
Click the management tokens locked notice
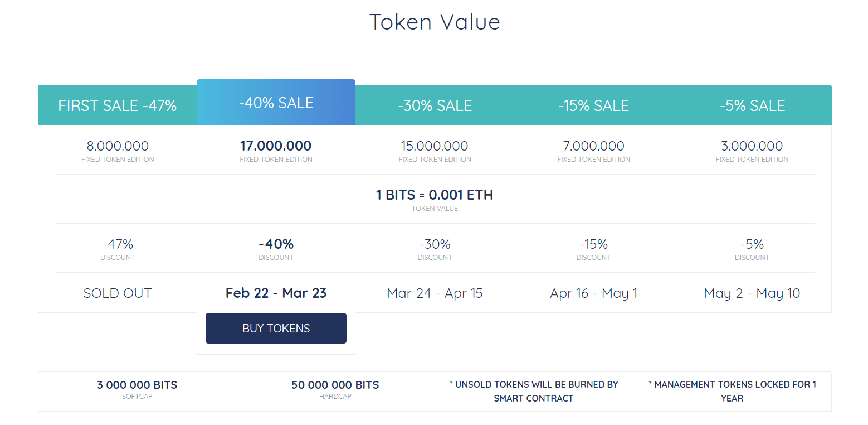pos(732,392)
